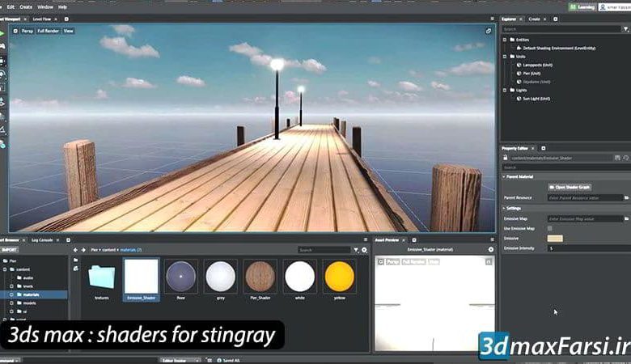Go forward in Asset Browser navigation

pos(83,250)
